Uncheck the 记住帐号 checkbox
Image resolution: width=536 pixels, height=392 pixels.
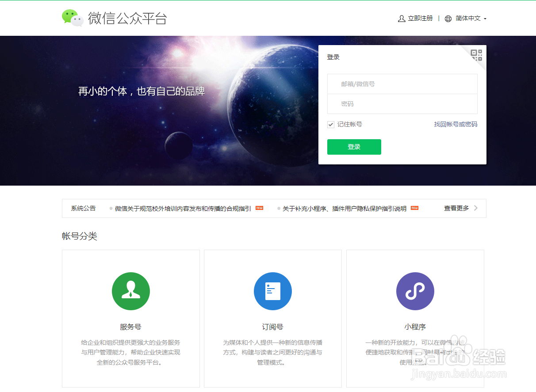(x=330, y=124)
